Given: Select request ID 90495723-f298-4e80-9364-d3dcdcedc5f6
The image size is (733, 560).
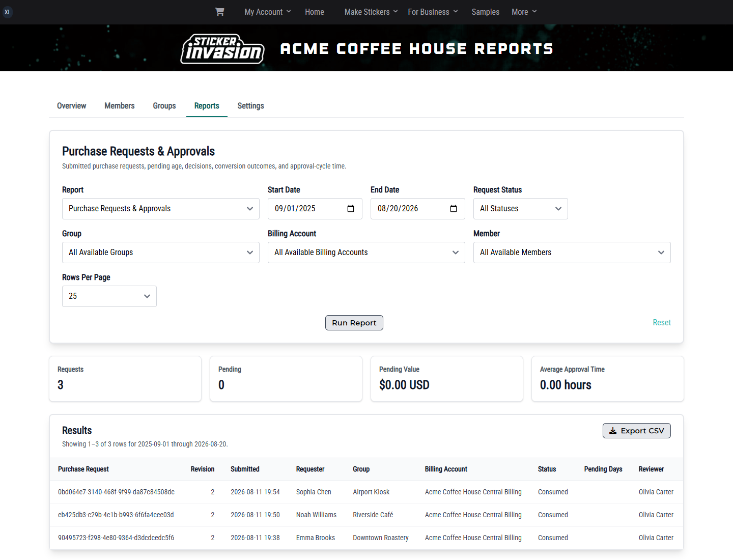Looking at the screenshot, I should 116,538.
